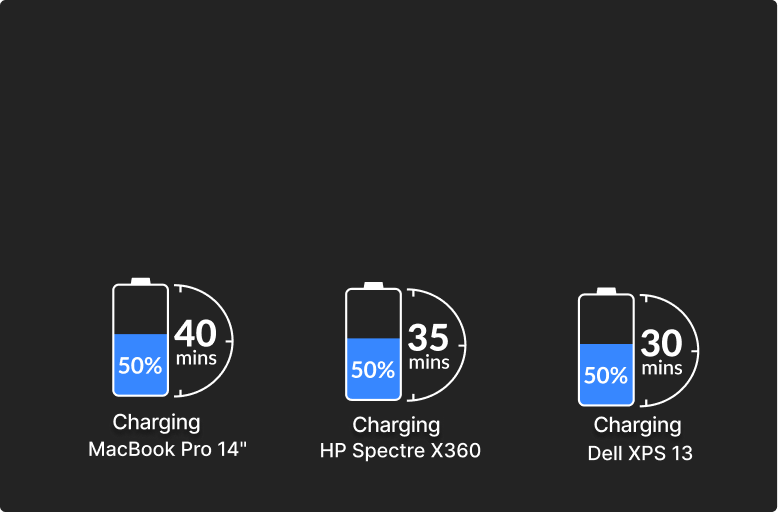778x512 pixels.
Task: Select the 35 mins timer dial
Action: click(x=437, y=345)
